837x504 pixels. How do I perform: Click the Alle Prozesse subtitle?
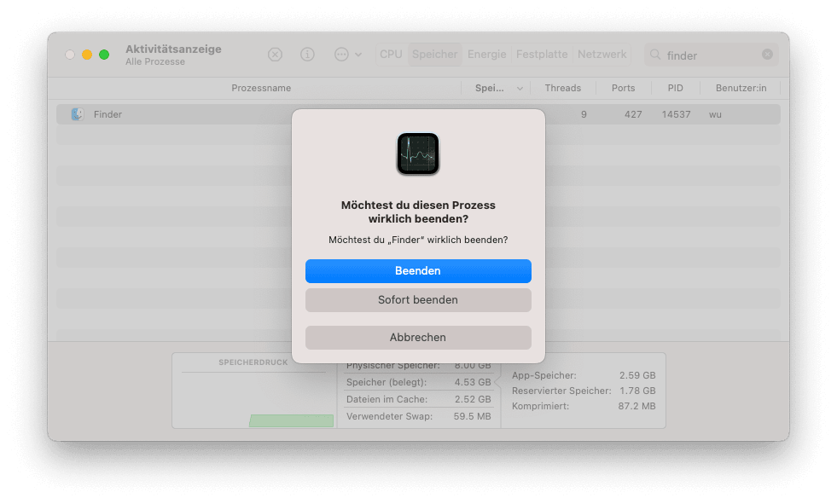click(155, 62)
